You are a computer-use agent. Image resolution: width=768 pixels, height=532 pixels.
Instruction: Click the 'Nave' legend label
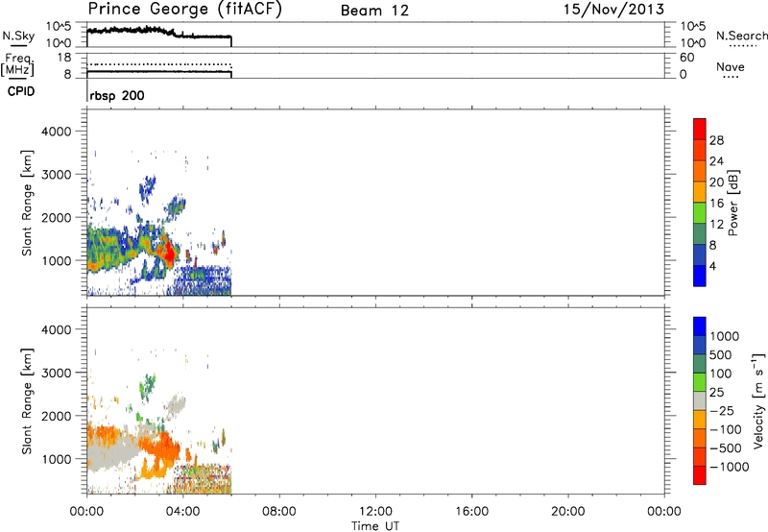(x=731, y=67)
